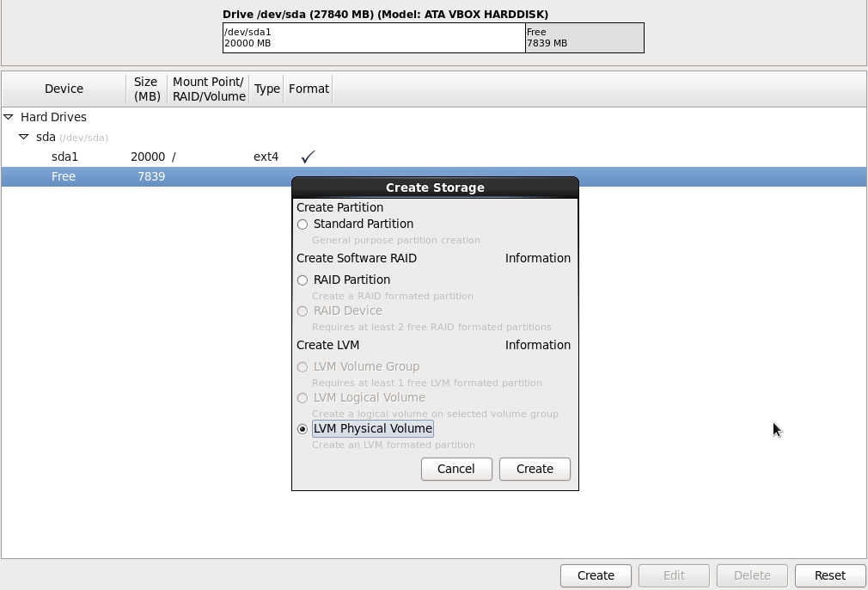Click the Mount Point/RAID/Volume column header

(209, 89)
